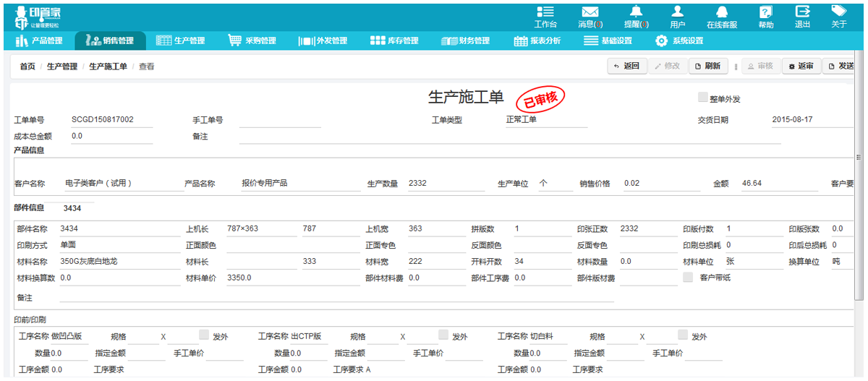Open the 库存管理 navigation menu
This screenshot has height=381, width=868.
coord(394,41)
